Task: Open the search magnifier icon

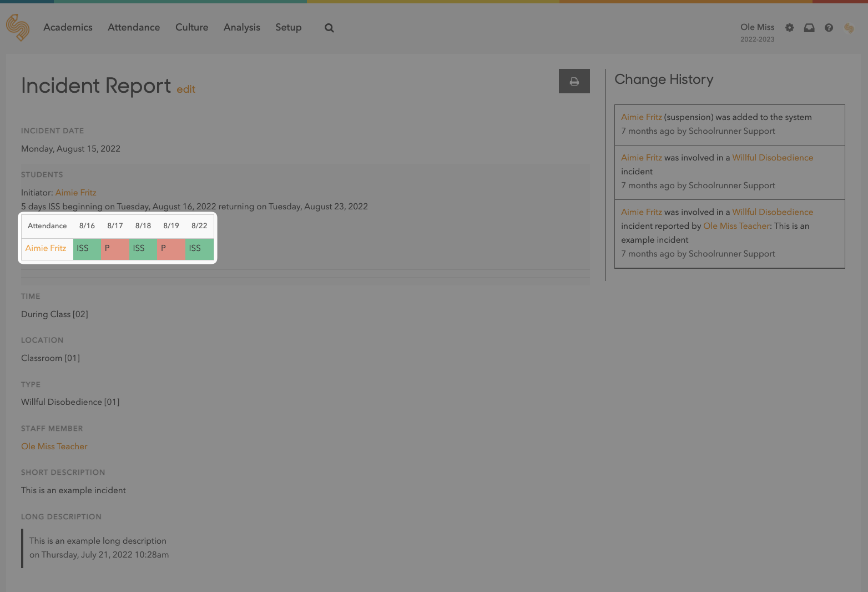Action: point(329,28)
